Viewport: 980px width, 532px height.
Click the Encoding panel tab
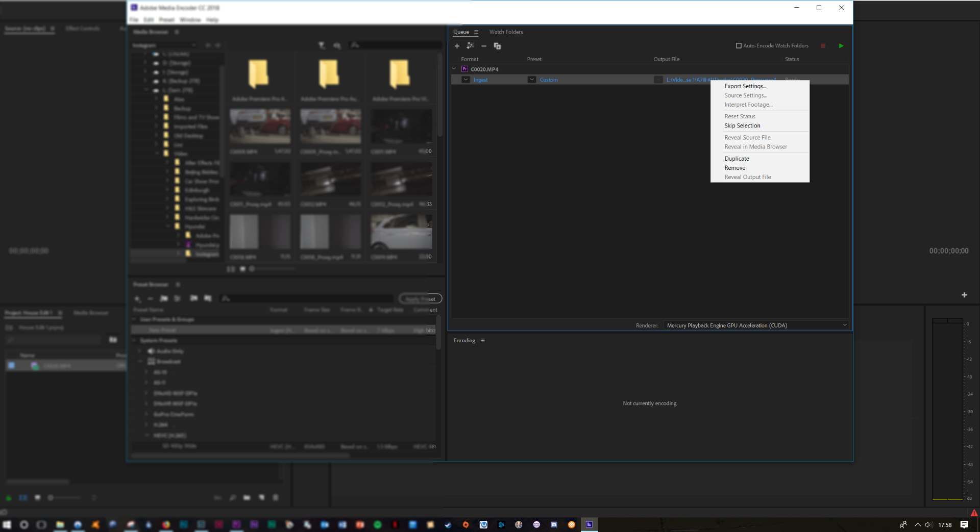[464, 340]
